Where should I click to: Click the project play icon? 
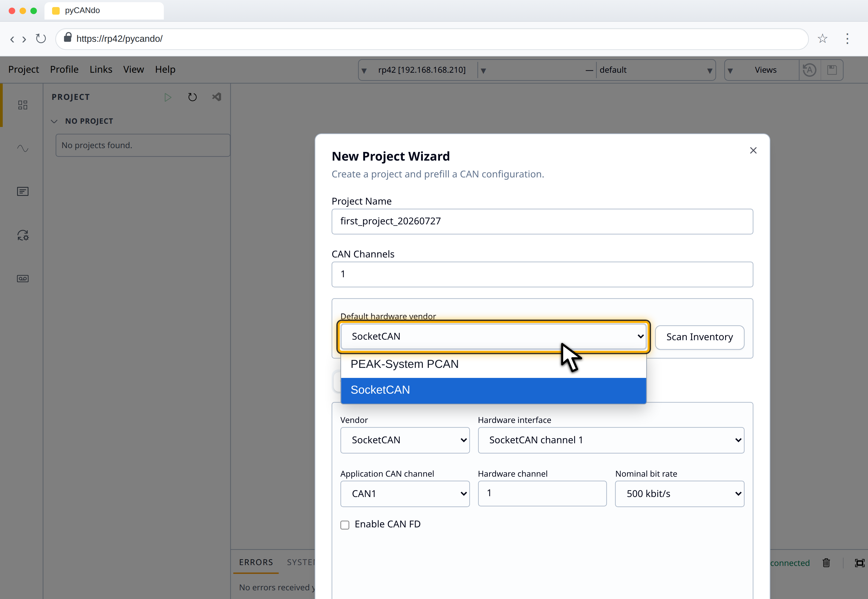point(168,98)
